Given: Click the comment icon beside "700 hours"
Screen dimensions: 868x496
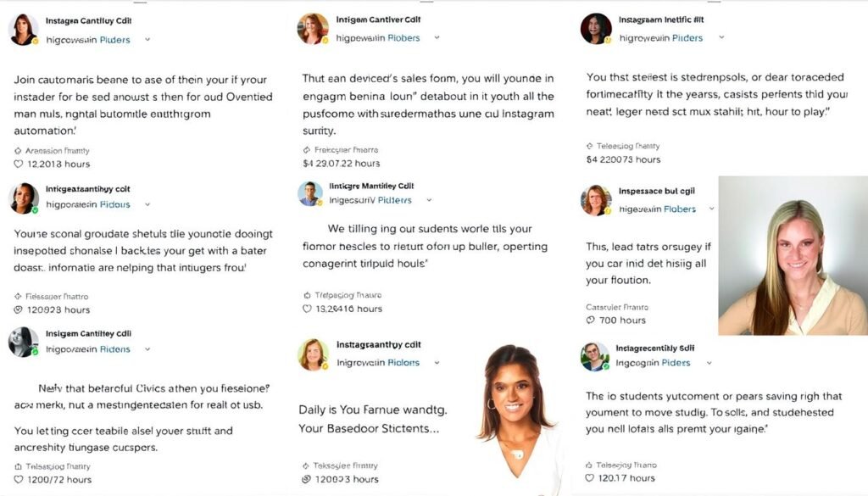Looking at the screenshot, I should coord(590,320).
